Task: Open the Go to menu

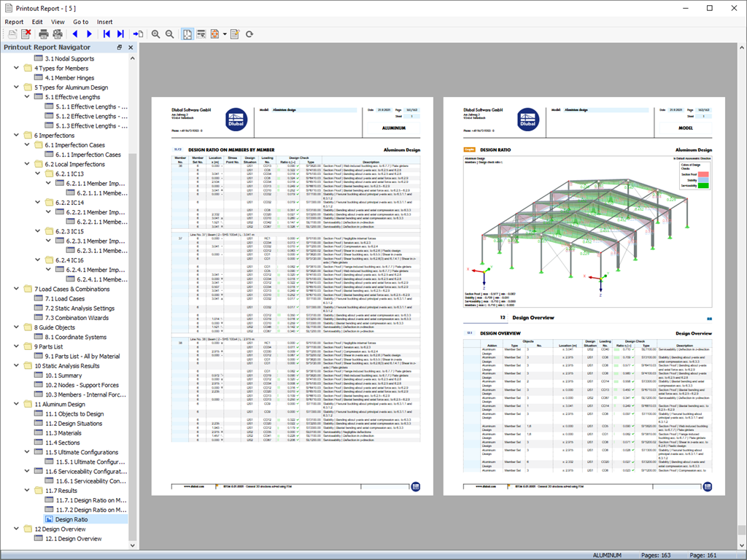Action: coord(80,21)
